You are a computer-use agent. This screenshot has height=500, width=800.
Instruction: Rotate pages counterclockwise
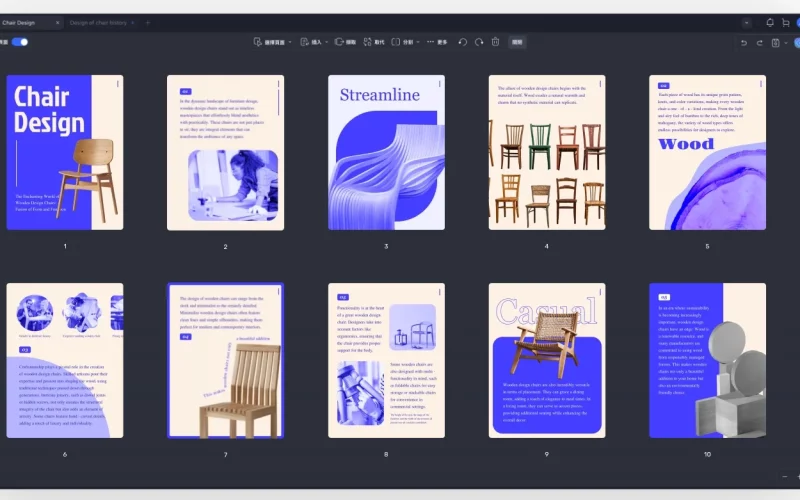point(463,42)
